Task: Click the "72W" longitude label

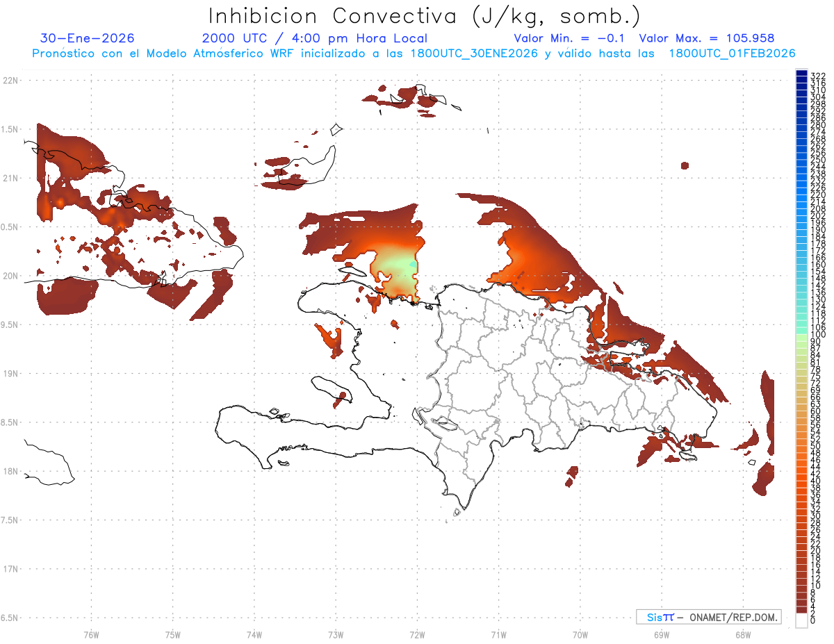Action: (417, 634)
